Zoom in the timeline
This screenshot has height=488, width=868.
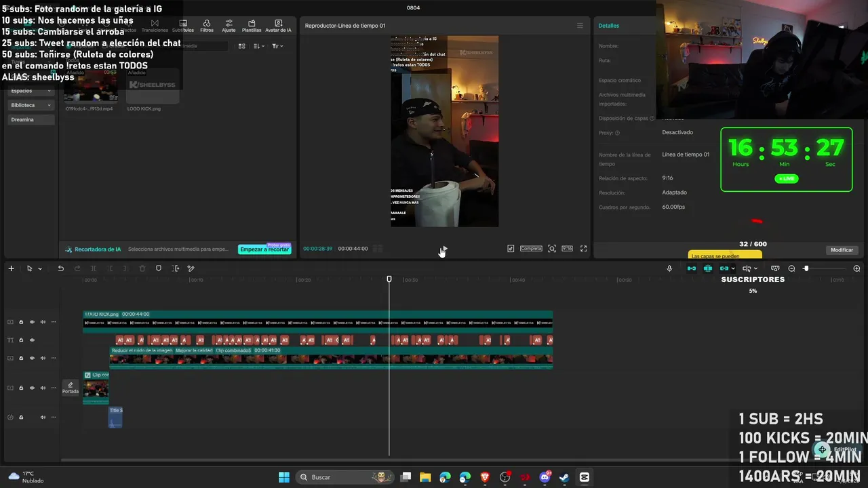click(x=856, y=268)
